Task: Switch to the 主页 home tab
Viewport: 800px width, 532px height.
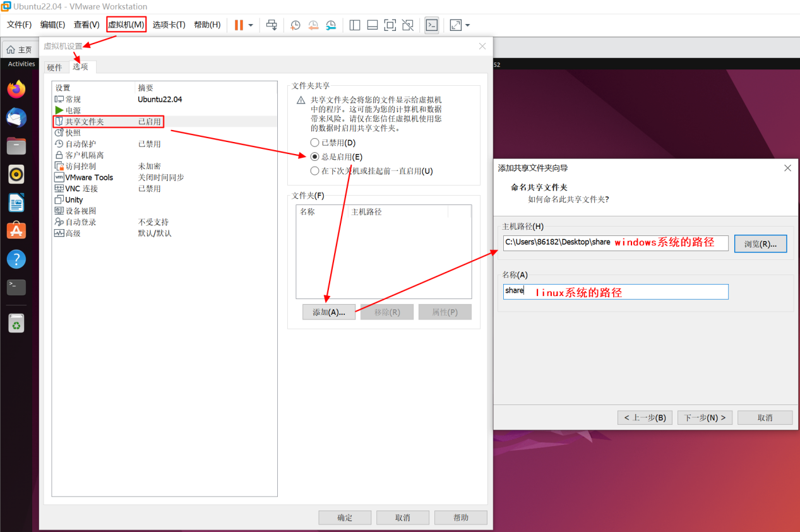Action: pyautogui.click(x=20, y=50)
